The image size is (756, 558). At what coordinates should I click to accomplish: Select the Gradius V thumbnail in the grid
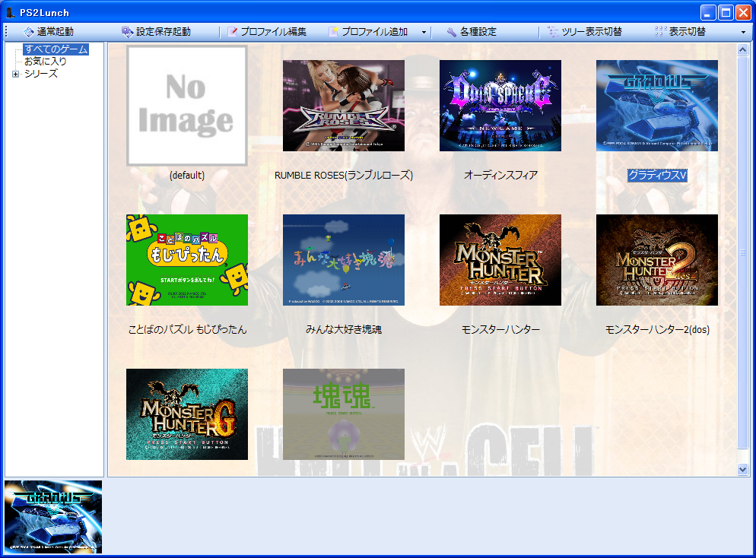point(657,106)
